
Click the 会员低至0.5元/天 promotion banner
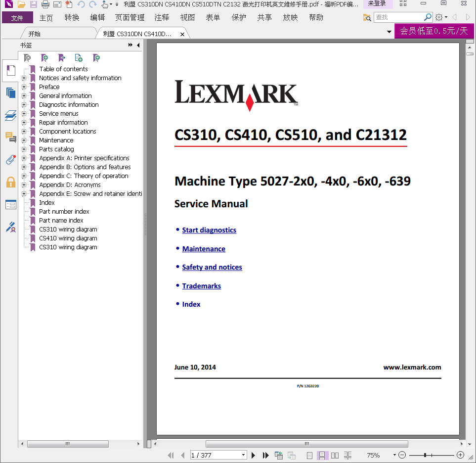click(434, 31)
